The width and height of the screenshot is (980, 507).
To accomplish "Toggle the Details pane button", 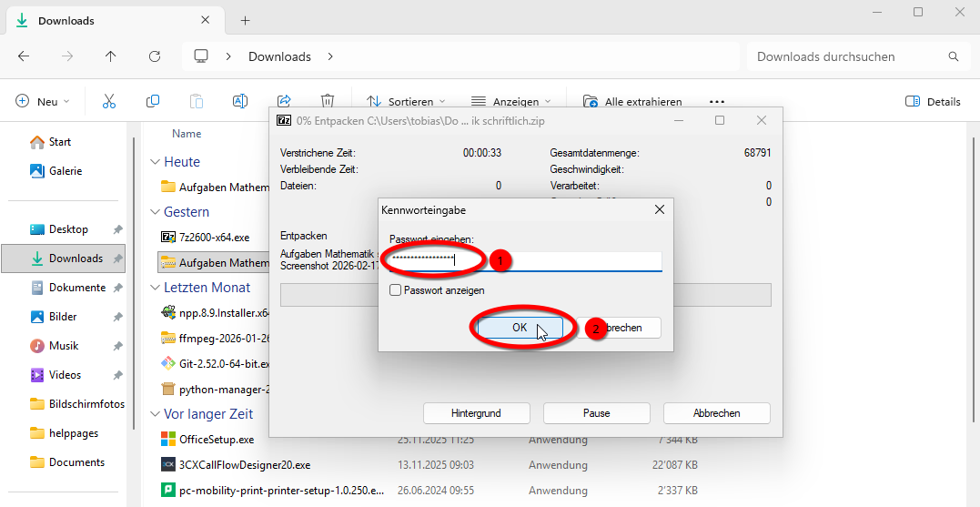I will click(932, 101).
